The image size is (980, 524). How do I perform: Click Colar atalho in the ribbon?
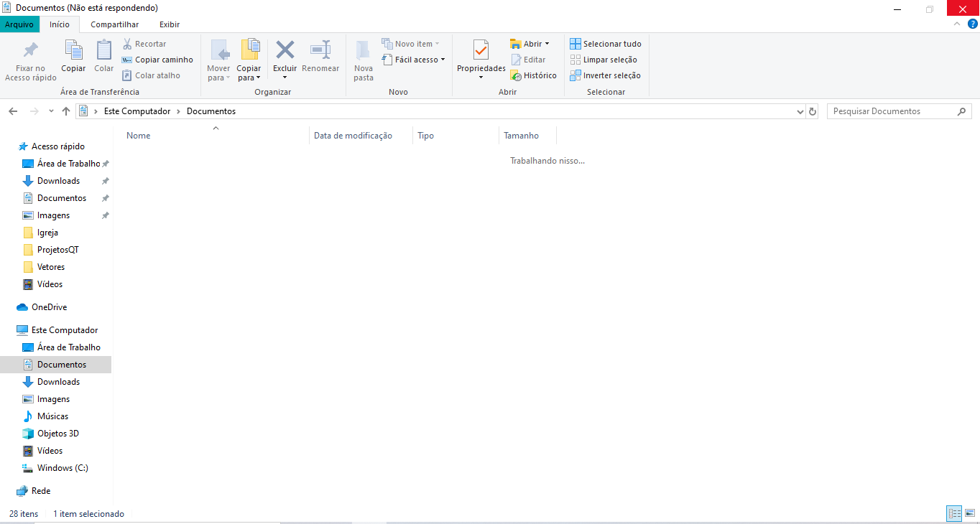151,75
